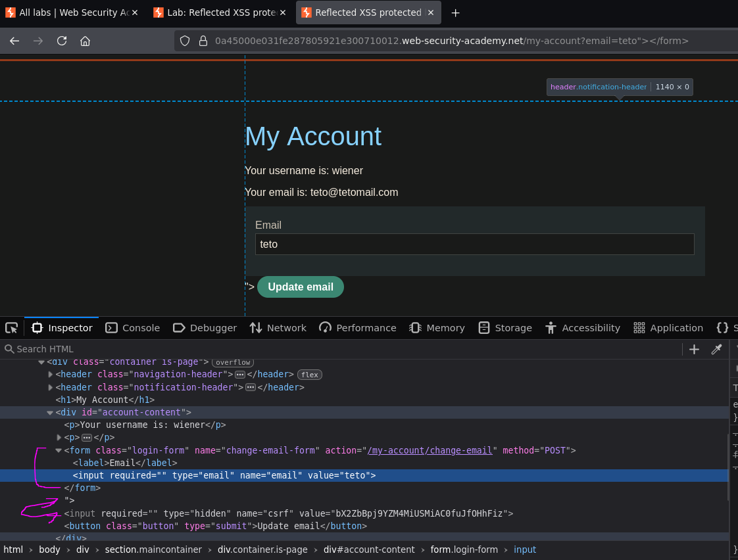The height and width of the screenshot is (560, 738).
Task: Show site security padlock info
Action: (x=203, y=41)
